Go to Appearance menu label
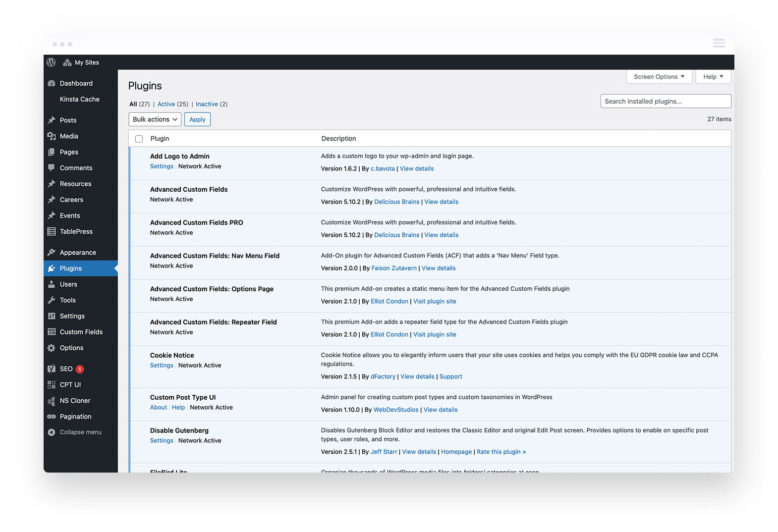Viewport: 778px width, 532px height. tap(78, 253)
